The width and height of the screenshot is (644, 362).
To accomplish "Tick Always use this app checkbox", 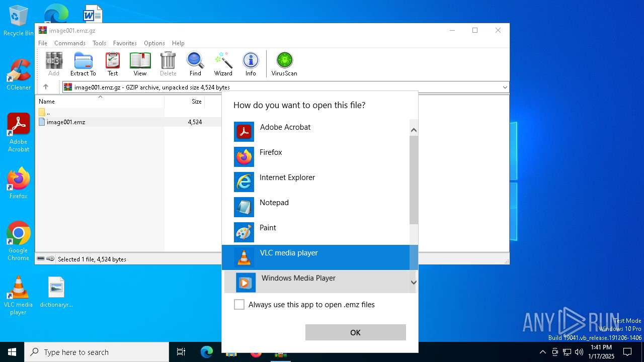I will [239, 305].
